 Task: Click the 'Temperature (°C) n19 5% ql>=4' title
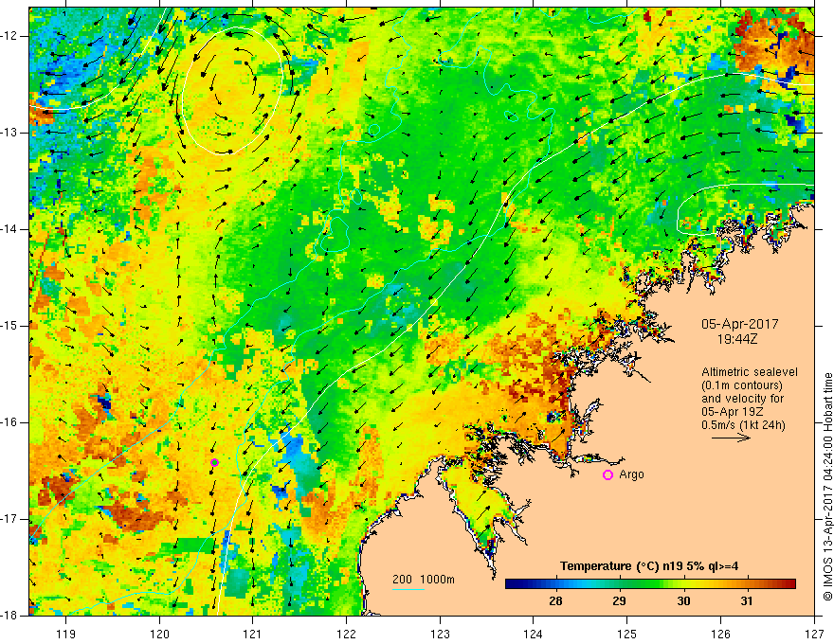pos(649,566)
